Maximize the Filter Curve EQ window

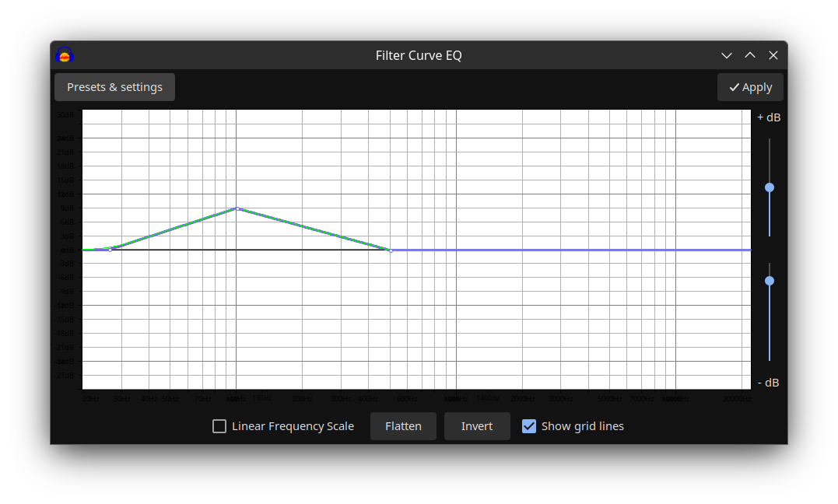tap(750, 55)
